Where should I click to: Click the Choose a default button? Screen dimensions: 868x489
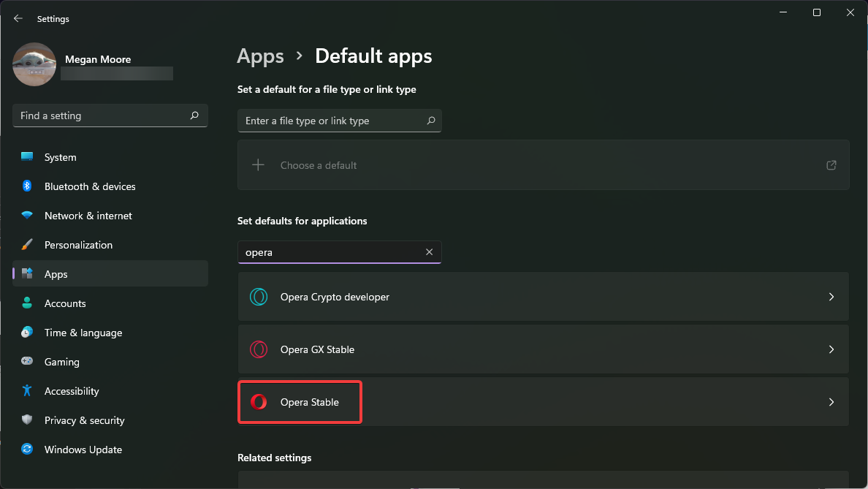pos(544,165)
